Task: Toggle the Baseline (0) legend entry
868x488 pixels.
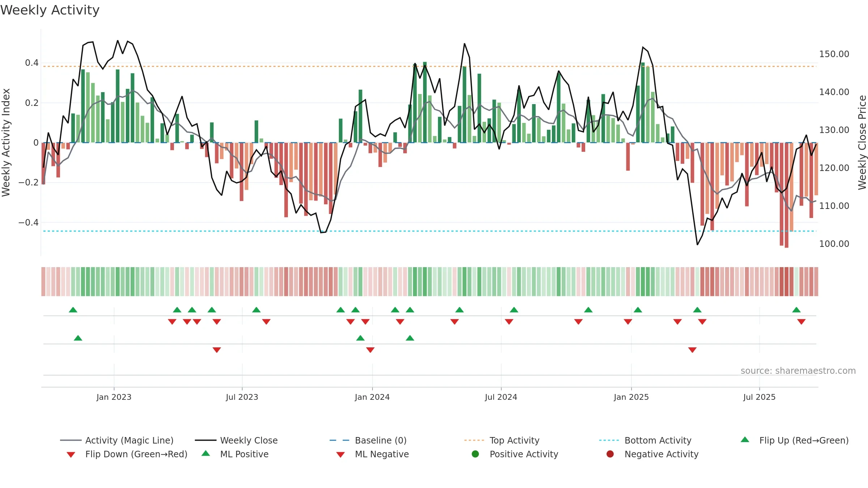Action: pos(368,440)
